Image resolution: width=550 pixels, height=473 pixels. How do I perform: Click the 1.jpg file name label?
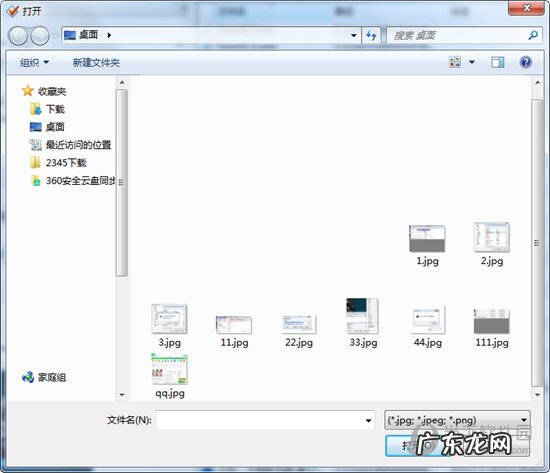tap(427, 261)
